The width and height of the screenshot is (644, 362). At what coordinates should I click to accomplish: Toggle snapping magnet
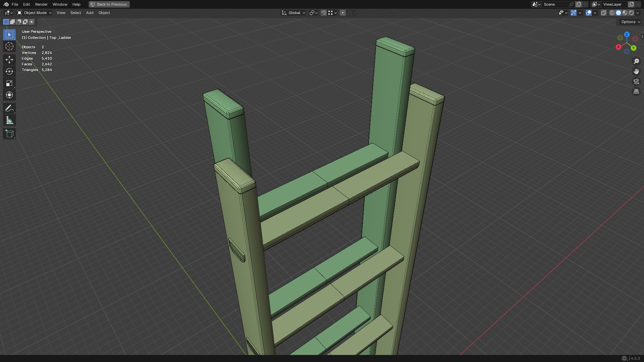[323, 13]
